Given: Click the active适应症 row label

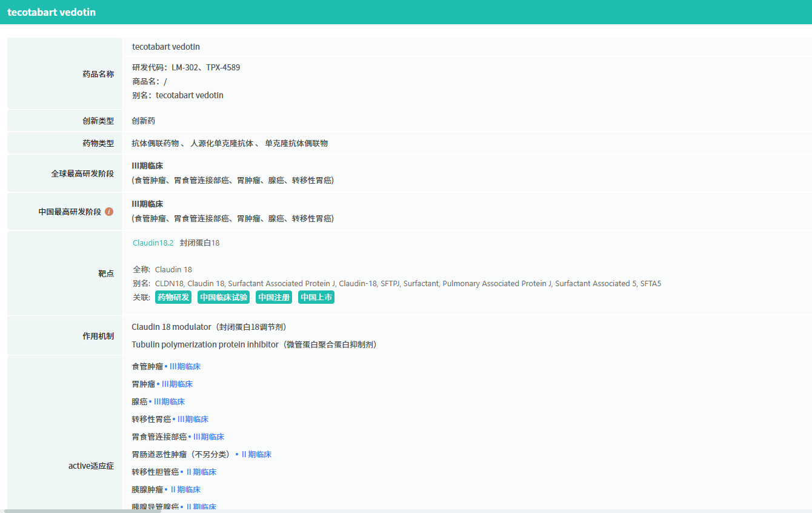Looking at the screenshot, I should point(91,466).
